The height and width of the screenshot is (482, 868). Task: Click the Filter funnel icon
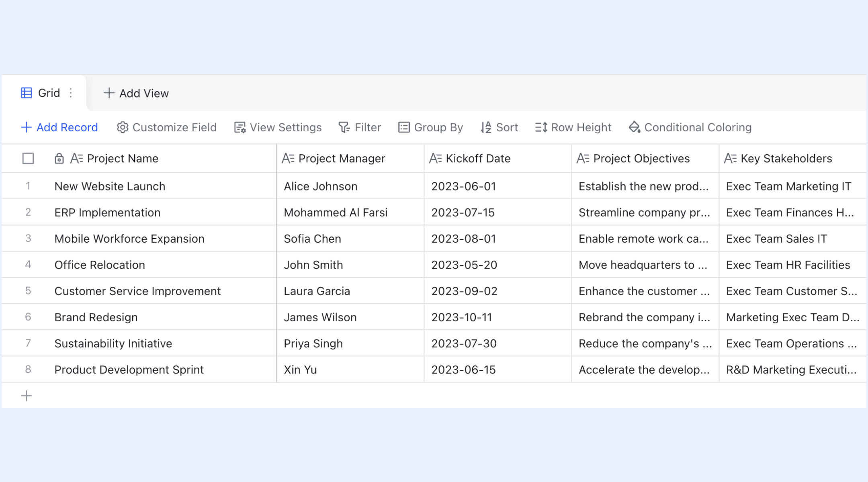tap(344, 127)
